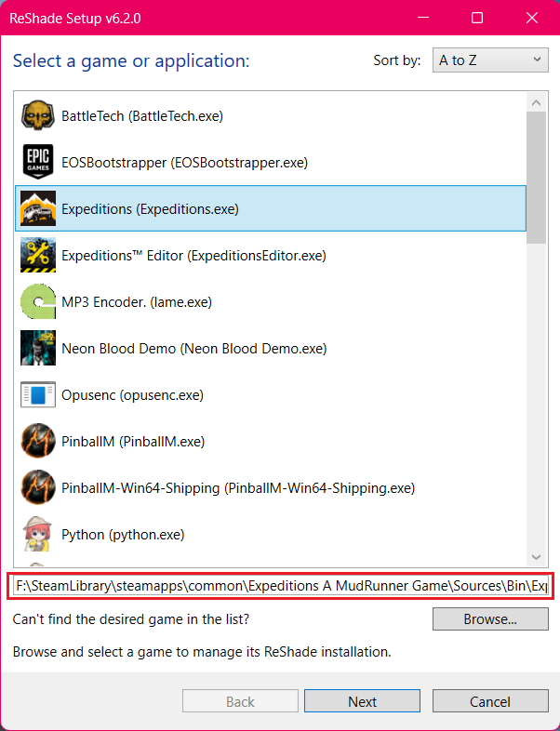Select the Opusenc window icon
Viewport: 560px width, 731px height.
tap(38, 395)
